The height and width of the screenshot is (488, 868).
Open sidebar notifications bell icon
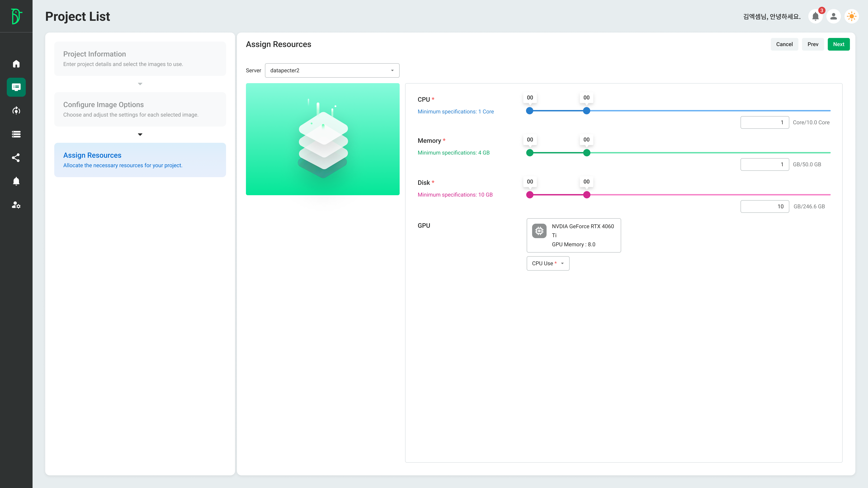coord(16,181)
